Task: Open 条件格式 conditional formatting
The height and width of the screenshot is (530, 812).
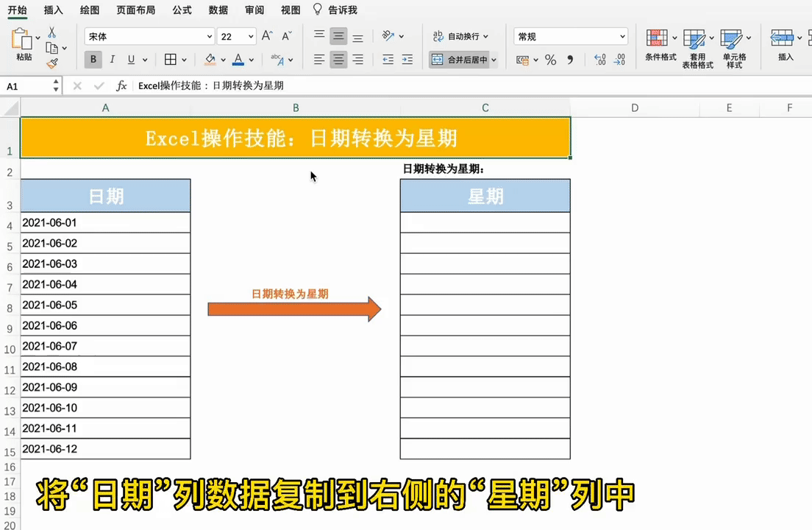Action: pyautogui.click(x=660, y=45)
